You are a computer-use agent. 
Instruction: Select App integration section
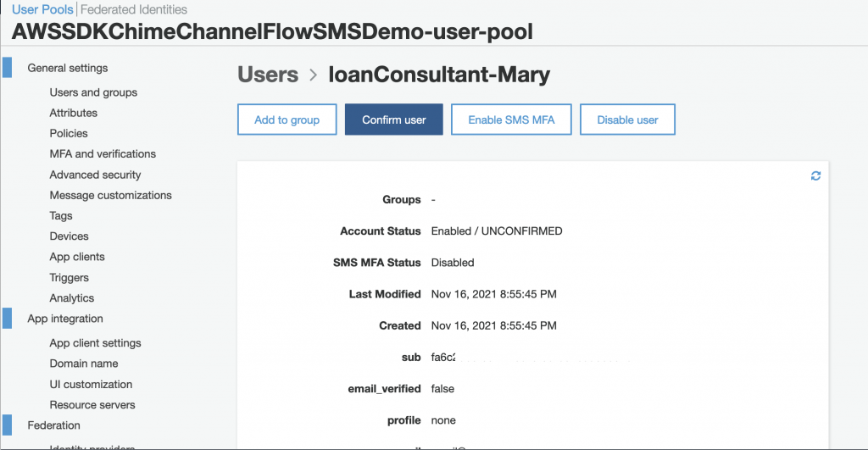(65, 319)
